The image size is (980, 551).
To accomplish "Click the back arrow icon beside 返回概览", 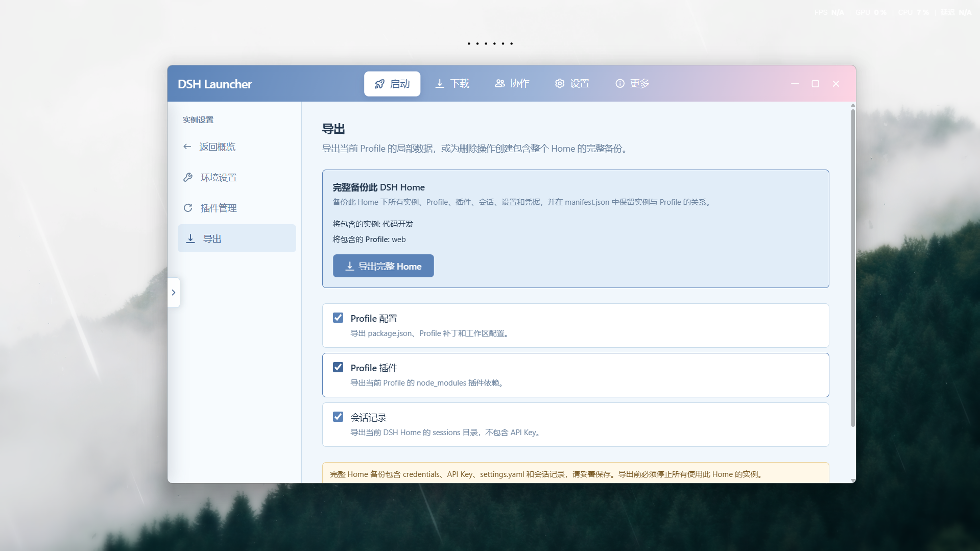I will pos(187,147).
